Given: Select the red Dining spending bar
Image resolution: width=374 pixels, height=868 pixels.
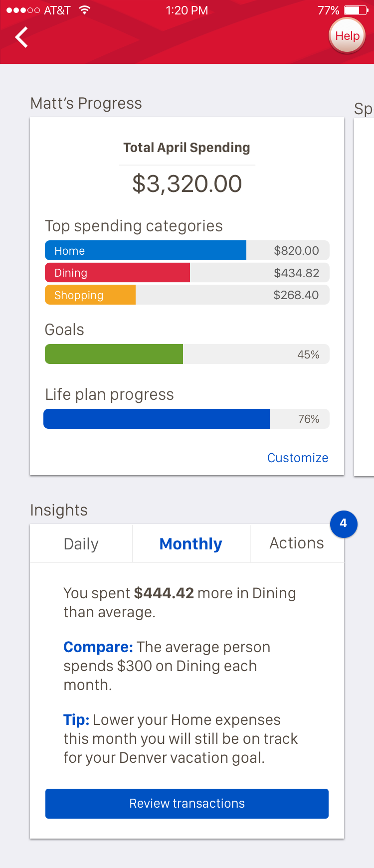Looking at the screenshot, I should pos(118,273).
